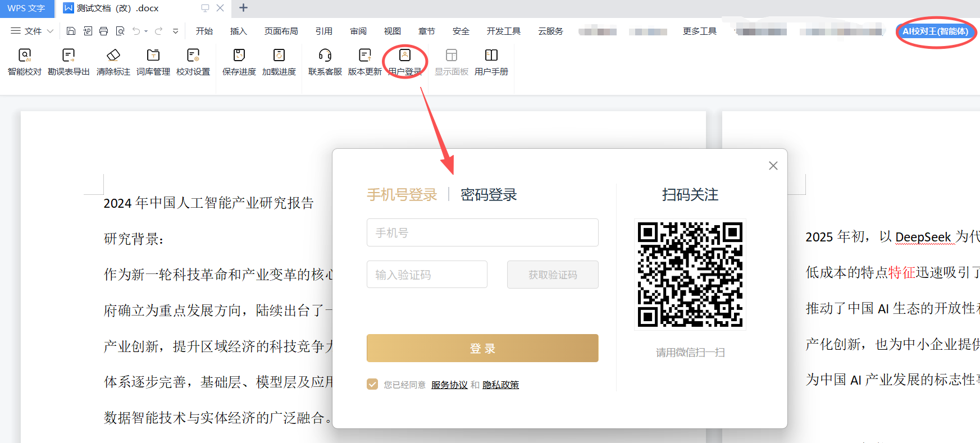
Task: Click the 勘误表导出 export errata icon
Action: [69, 56]
